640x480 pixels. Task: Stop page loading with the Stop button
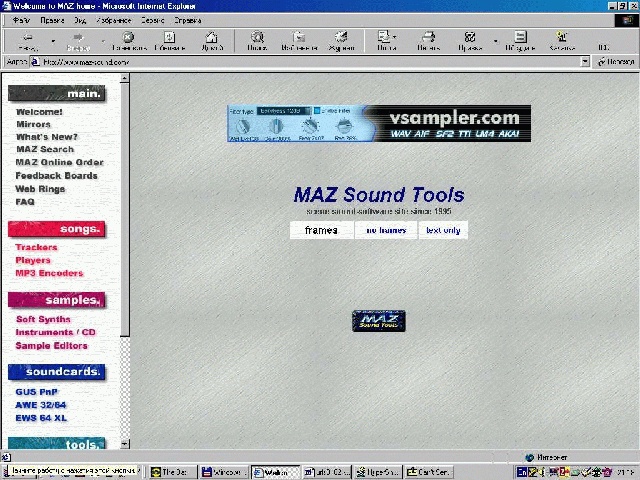(x=129, y=41)
